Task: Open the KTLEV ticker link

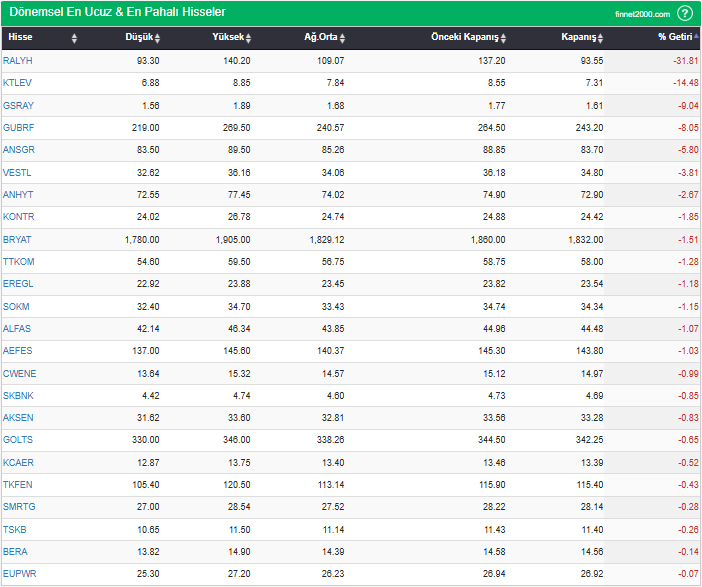Action: (17, 82)
